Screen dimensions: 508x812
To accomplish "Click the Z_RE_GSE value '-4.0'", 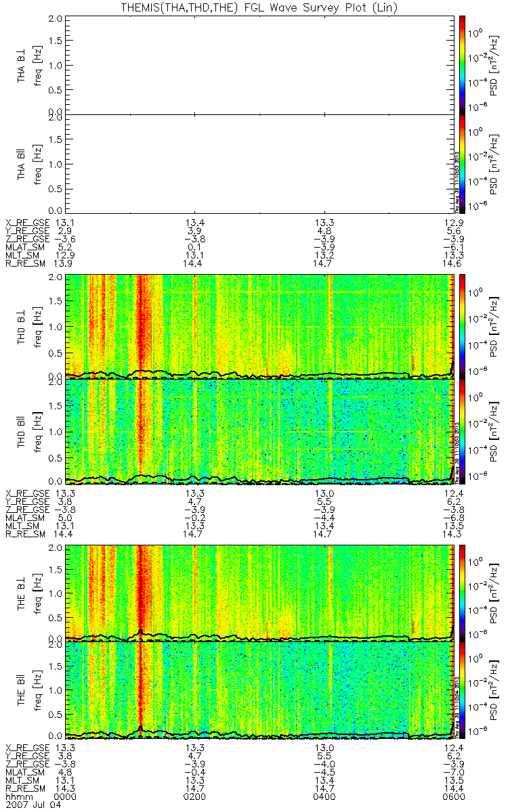I will [323, 764].
